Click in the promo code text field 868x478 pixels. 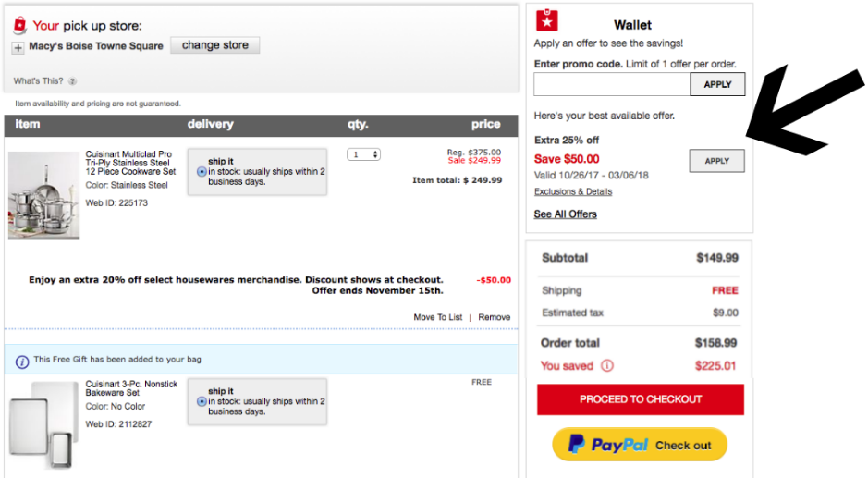pyautogui.click(x=612, y=84)
